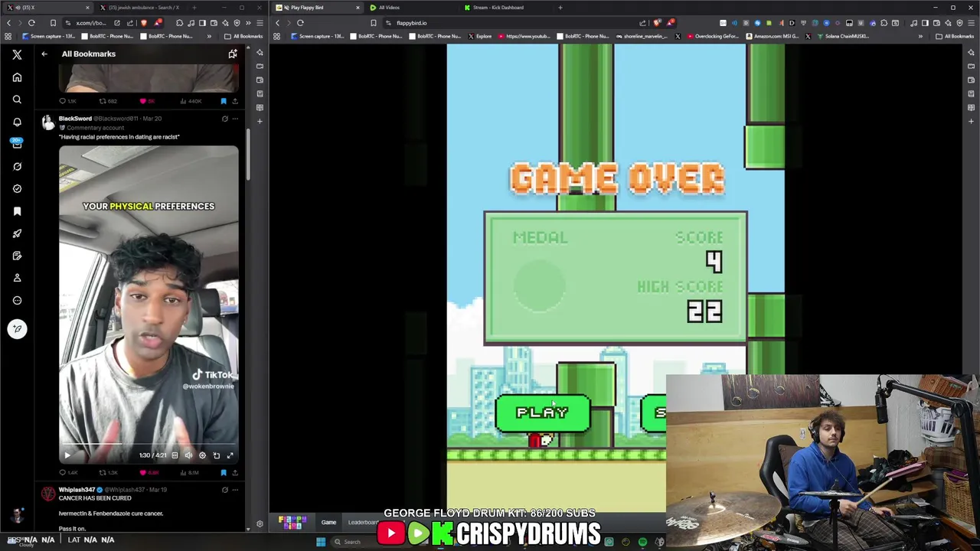Open All Bookmarks folder in left browser
Screen dimensions: 980x551
point(243,36)
